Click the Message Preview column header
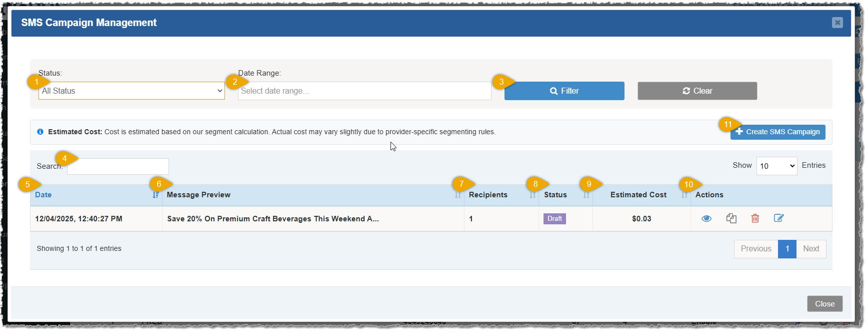 coord(313,195)
